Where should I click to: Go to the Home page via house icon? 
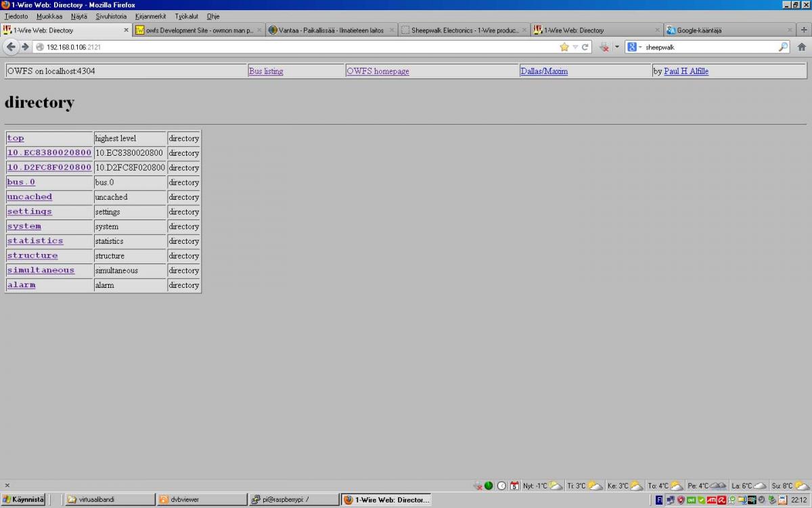pos(801,47)
